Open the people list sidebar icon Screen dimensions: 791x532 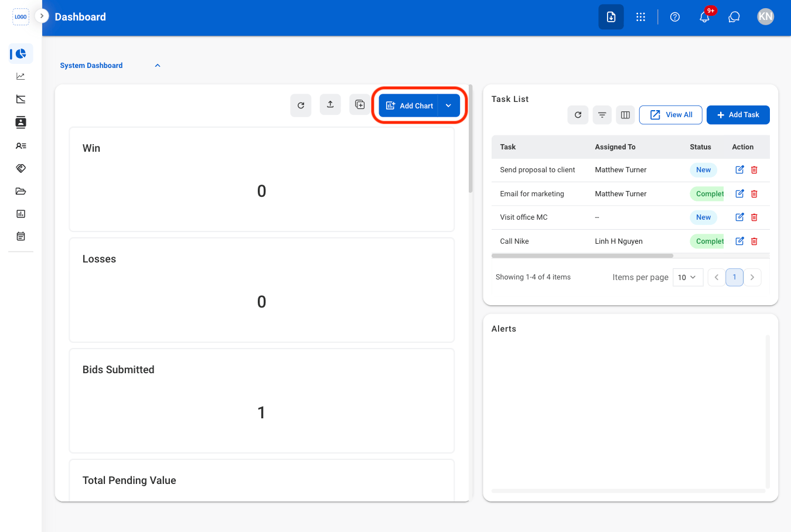point(21,146)
